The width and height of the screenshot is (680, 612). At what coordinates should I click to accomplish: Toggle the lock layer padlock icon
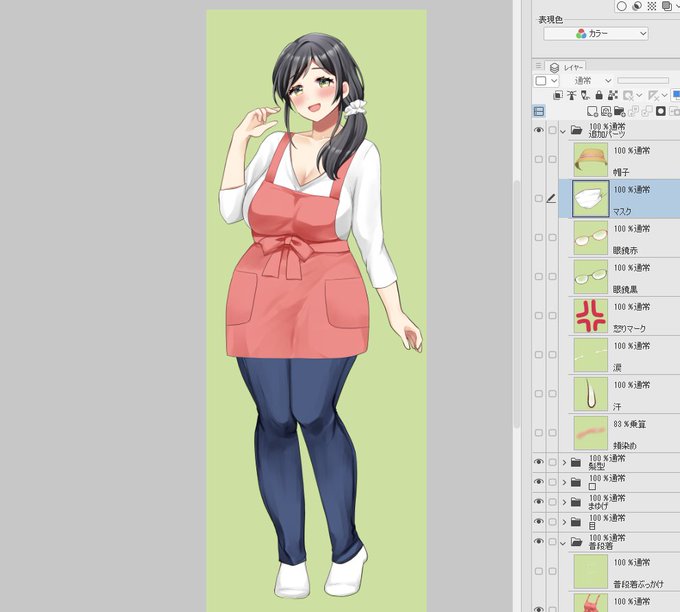coord(599,95)
